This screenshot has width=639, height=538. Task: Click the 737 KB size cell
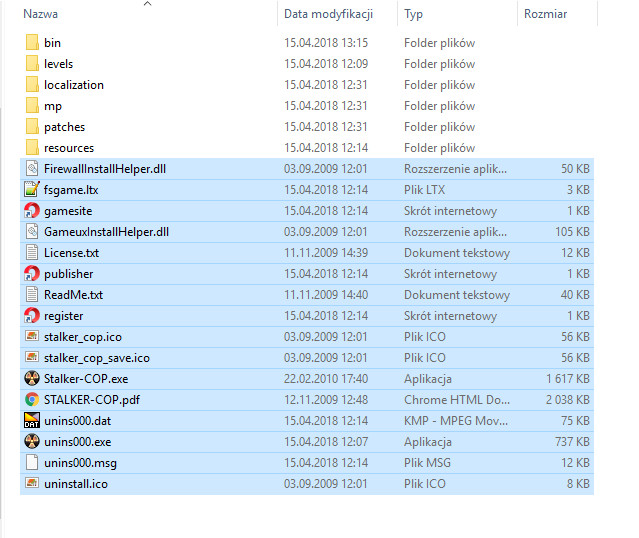pyautogui.click(x=573, y=442)
